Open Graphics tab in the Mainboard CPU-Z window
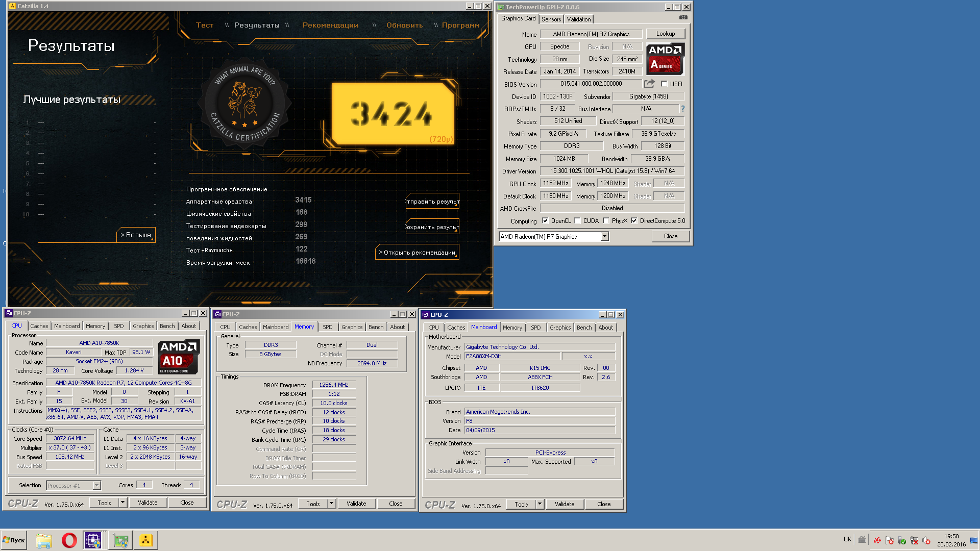 [560, 328]
